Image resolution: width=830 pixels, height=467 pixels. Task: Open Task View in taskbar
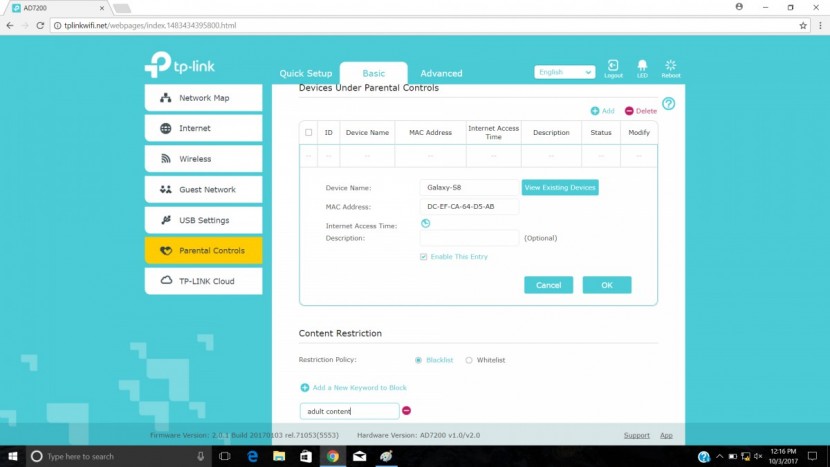224,456
